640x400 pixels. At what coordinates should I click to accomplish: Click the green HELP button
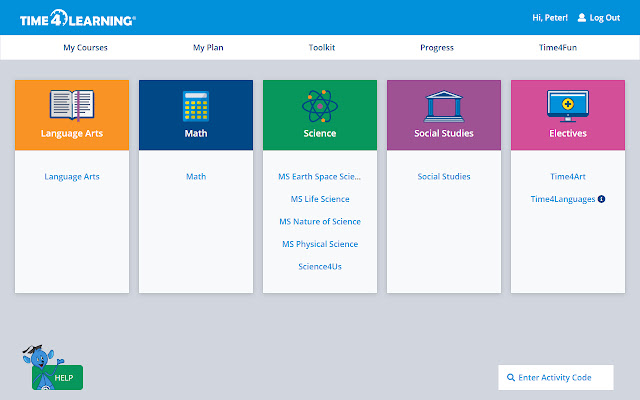click(58, 377)
